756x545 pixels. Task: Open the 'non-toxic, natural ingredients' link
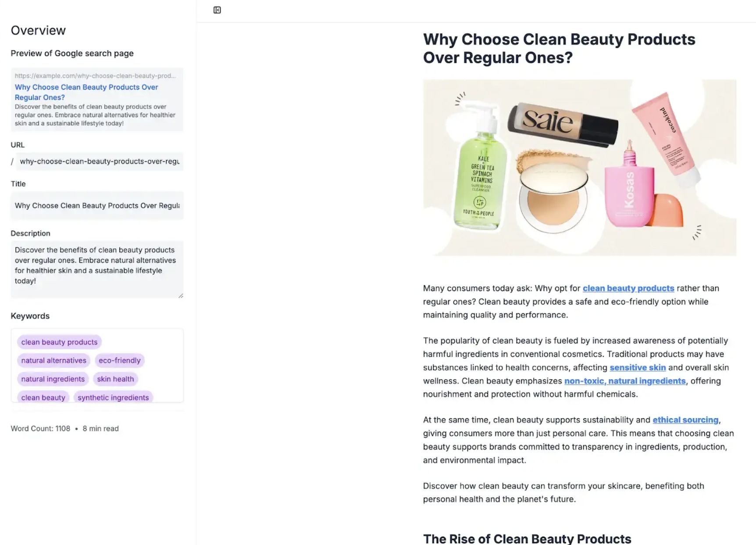point(624,381)
